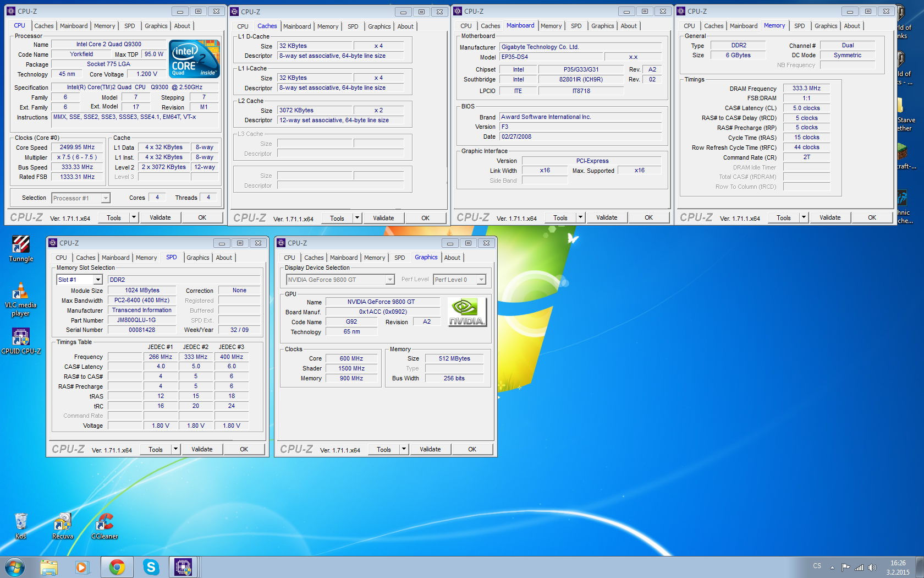Click the CPU-Z title icon in SPD window
Viewport: 924px width, 578px height.
[53, 243]
